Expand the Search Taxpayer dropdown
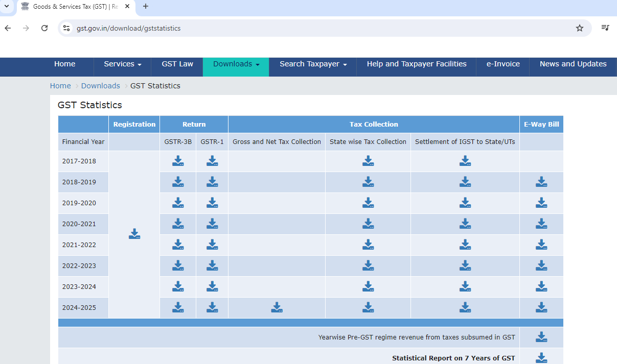 click(313, 64)
